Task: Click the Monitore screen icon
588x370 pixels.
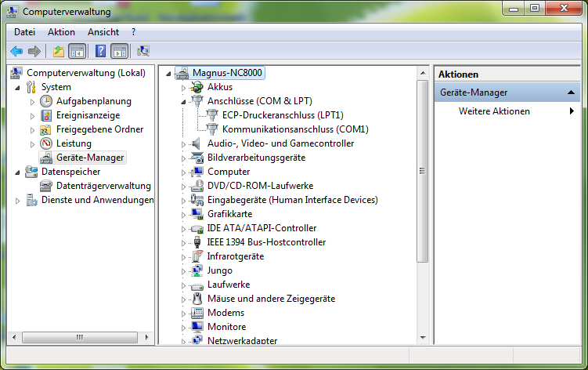Action: click(x=197, y=327)
